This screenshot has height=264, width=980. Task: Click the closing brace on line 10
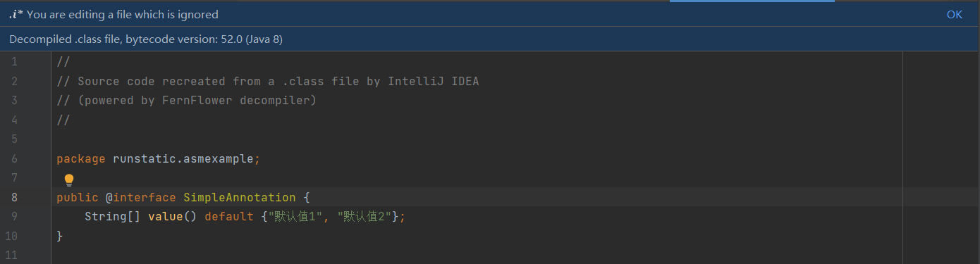(x=60, y=237)
